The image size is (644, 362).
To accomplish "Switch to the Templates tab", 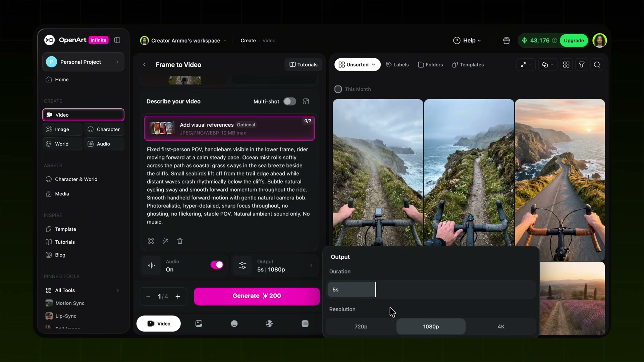I will point(468,65).
